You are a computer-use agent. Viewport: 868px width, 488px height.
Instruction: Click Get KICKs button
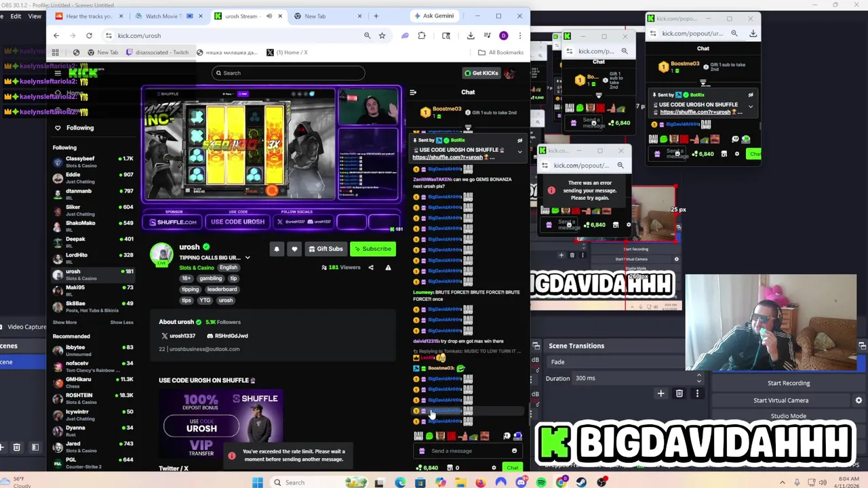tap(481, 73)
